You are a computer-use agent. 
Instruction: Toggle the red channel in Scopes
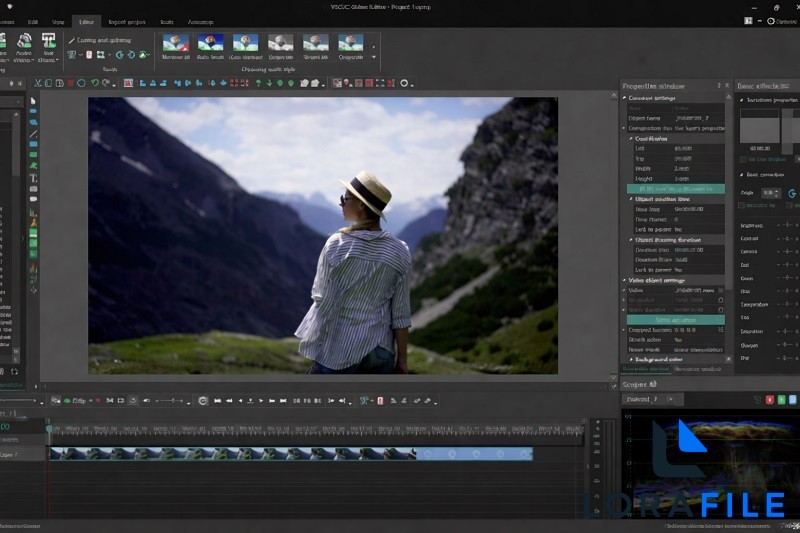[x=770, y=399]
